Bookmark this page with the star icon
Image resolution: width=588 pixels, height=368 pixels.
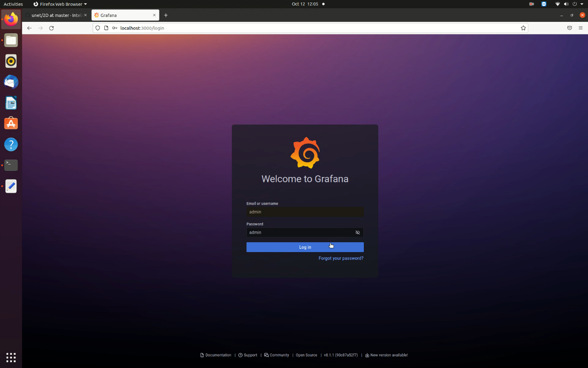click(523, 28)
